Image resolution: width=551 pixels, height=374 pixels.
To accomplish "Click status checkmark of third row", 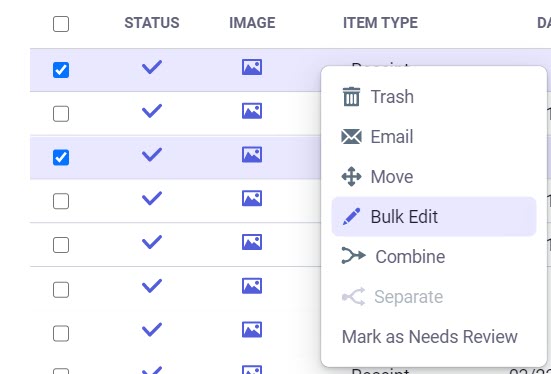I will click(x=152, y=155).
